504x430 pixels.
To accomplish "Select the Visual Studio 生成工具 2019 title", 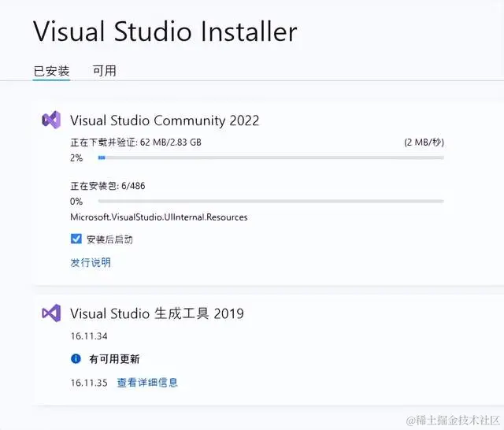I will (x=157, y=313).
